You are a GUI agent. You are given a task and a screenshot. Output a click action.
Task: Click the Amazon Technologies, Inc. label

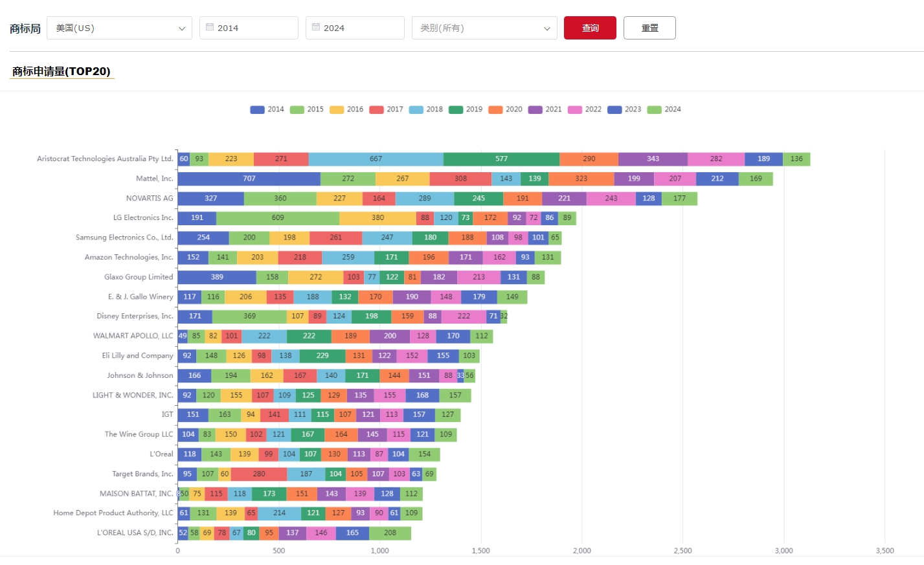click(129, 257)
